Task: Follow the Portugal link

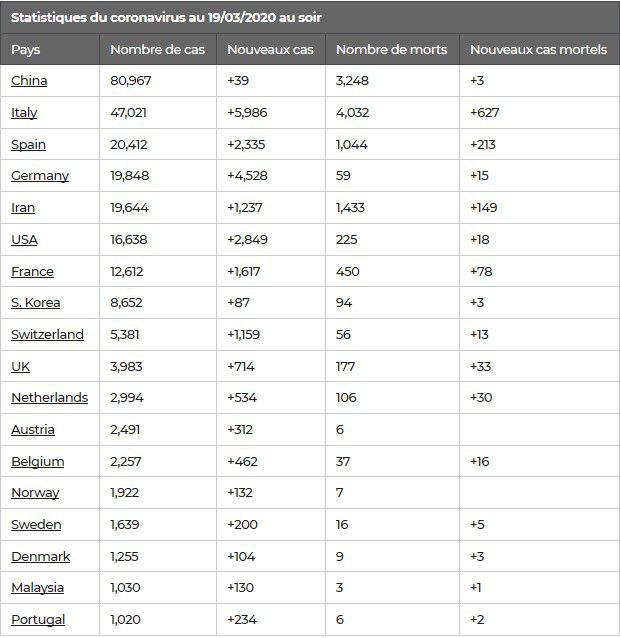Action: (x=38, y=620)
